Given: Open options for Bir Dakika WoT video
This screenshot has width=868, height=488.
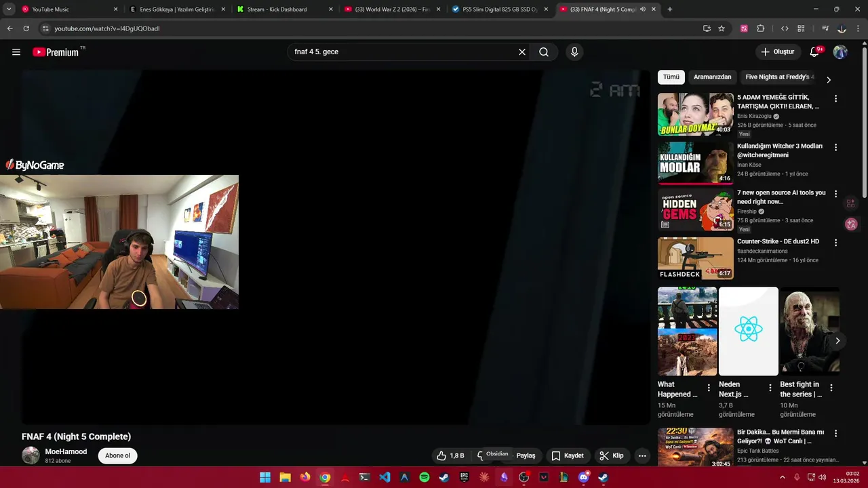Looking at the screenshot, I should point(835,433).
